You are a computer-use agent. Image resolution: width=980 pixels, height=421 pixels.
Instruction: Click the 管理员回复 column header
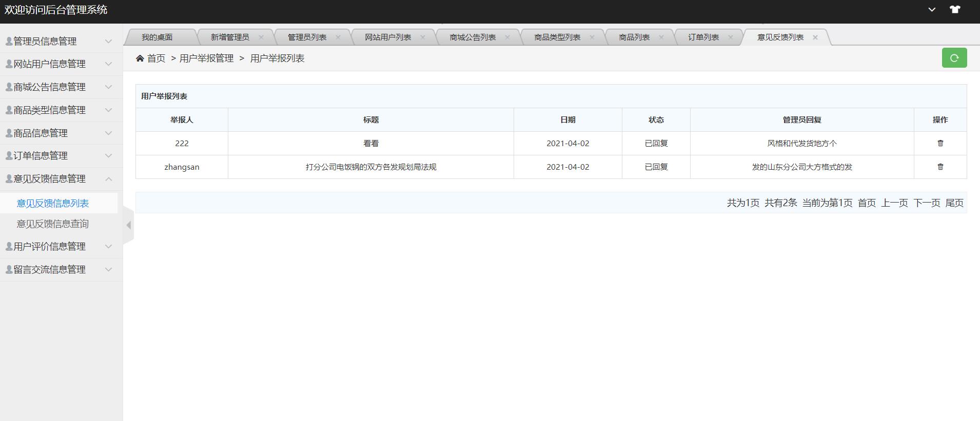click(802, 120)
